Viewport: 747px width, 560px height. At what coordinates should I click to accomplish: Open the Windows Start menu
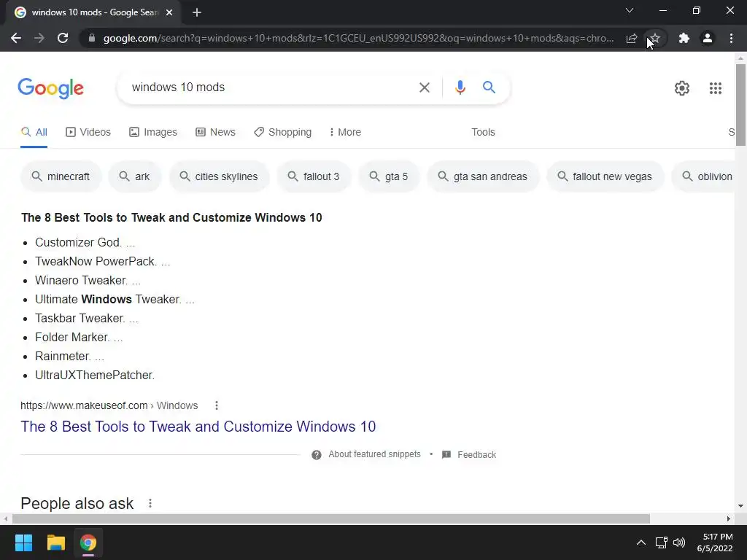pyautogui.click(x=23, y=542)
